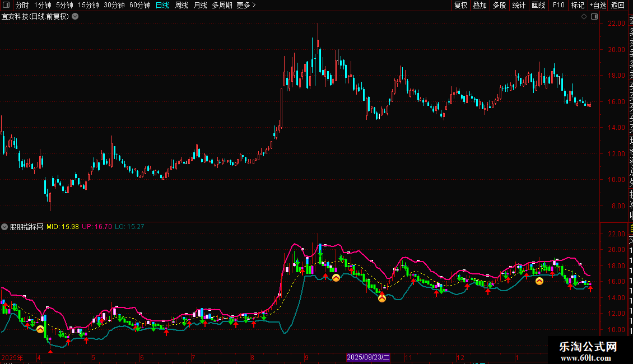Open dropdown next to 宜安科技 title

(75, 17)
